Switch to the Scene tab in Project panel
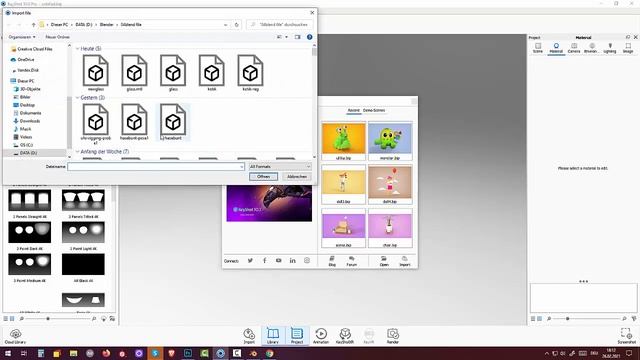 538,48
